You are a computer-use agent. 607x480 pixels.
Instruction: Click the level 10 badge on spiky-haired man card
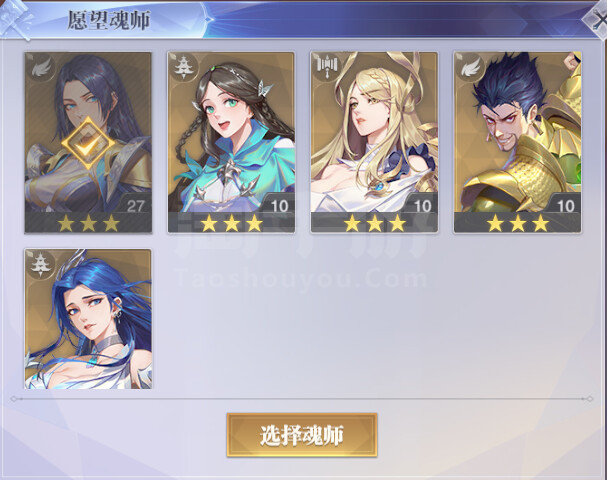pyautogui.click(x=566, y=206)
